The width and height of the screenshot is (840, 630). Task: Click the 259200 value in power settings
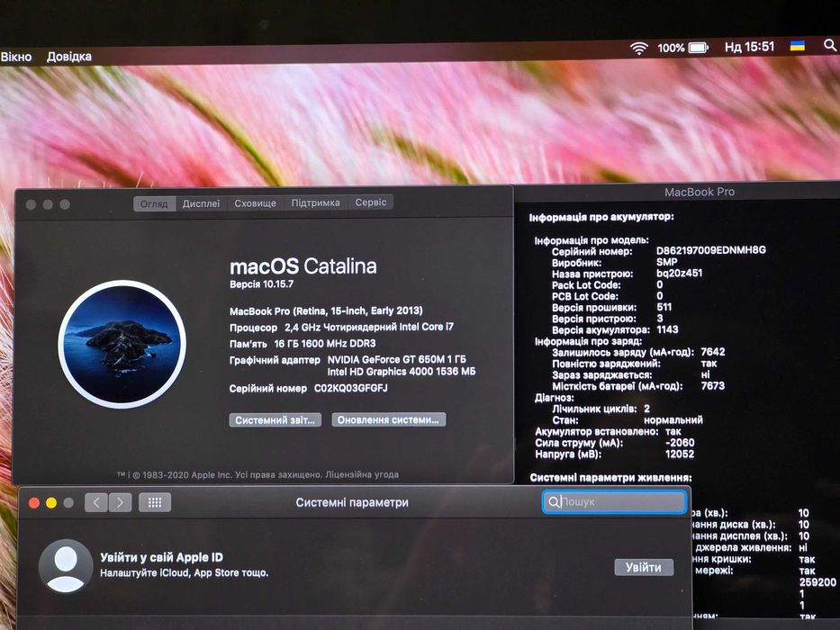[x=817, y=581]
